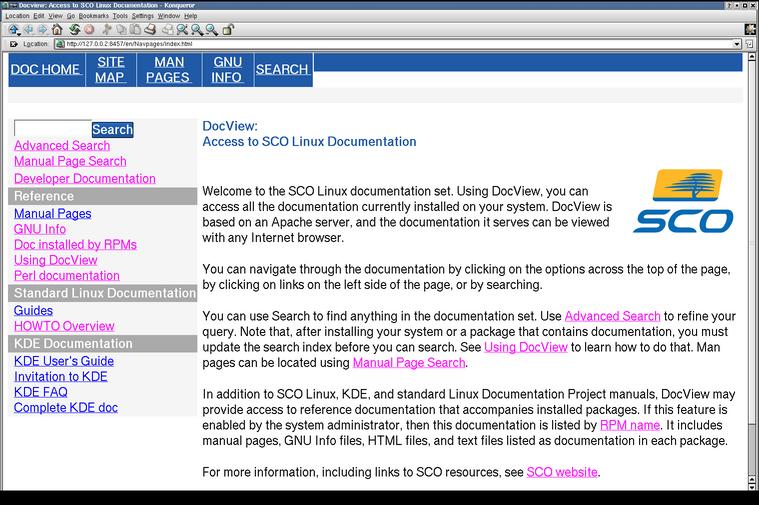Click the Up navigation arrow in toolbar
This screenshot has width=759, height=505.
point(14,30)
